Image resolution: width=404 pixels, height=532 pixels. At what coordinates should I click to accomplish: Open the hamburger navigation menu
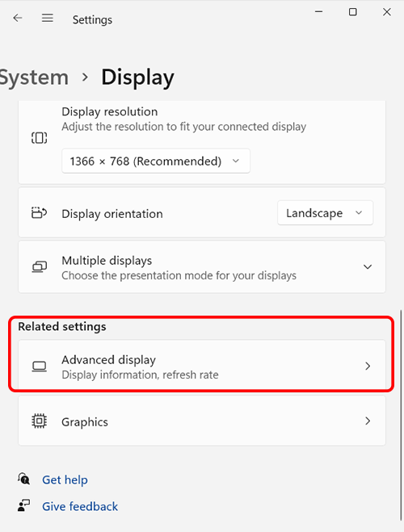pyautogui.click(x=47, y=18)
